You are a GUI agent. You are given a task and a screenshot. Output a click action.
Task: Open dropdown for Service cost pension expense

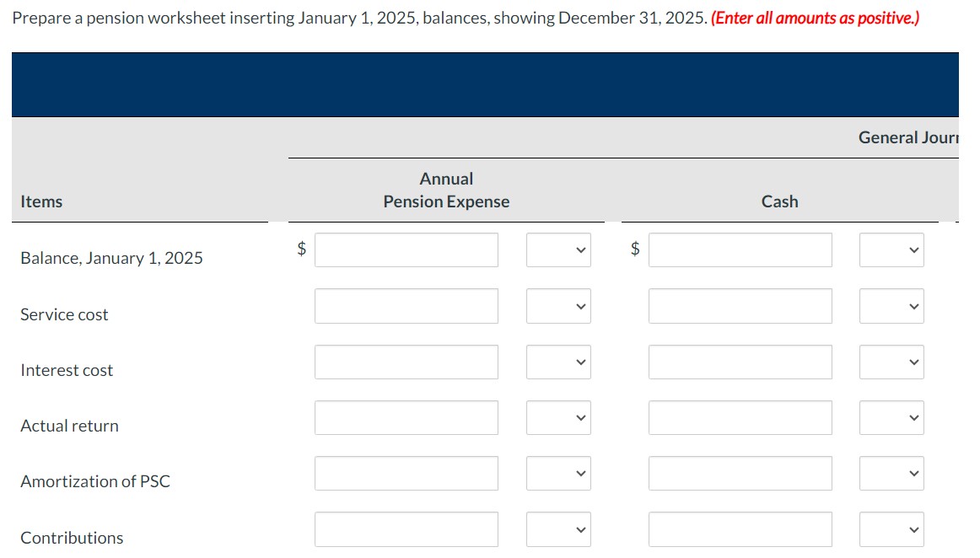coord(557,306)
